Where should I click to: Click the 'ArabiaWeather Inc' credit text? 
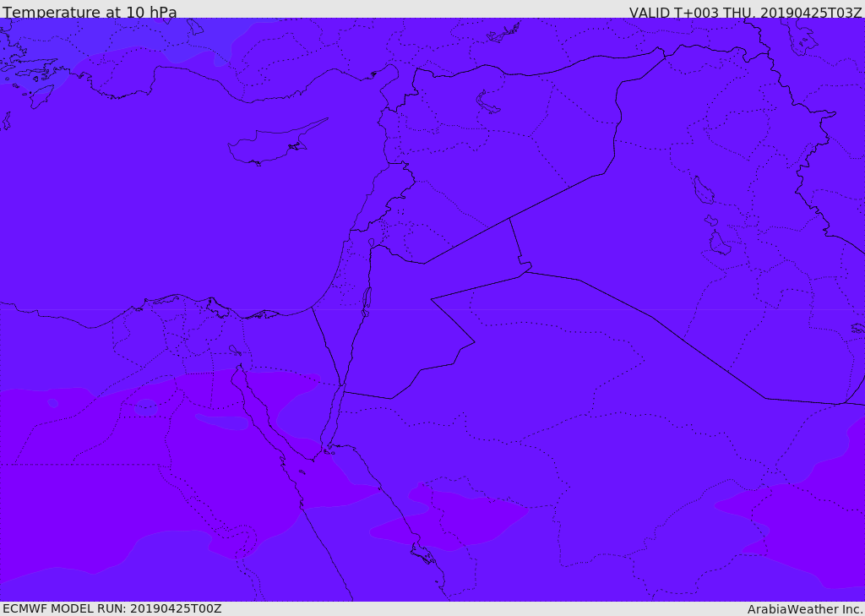pos(805,609)
